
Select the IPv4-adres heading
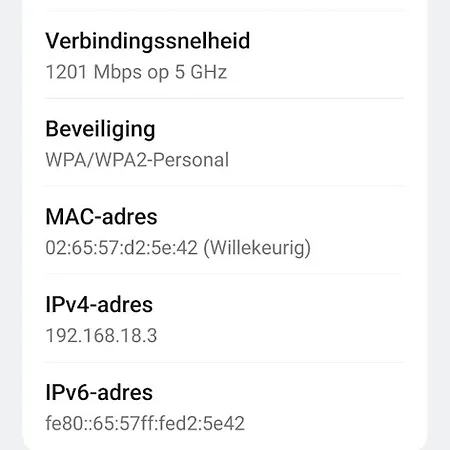99,305
